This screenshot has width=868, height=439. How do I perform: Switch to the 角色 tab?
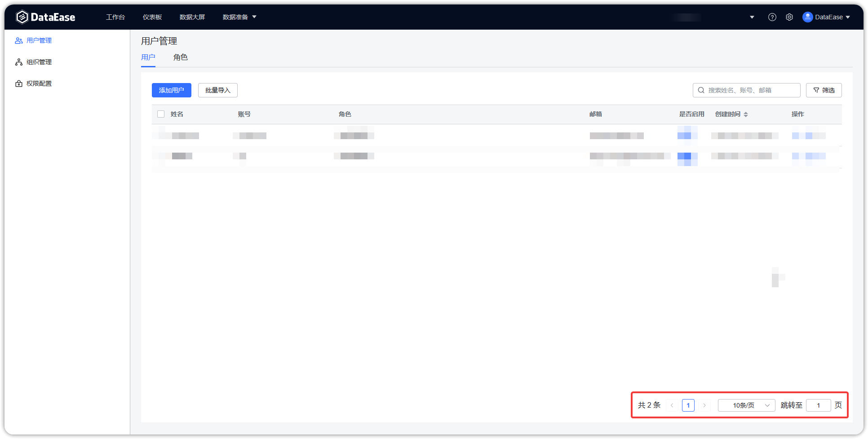click(x=181, y=57)
